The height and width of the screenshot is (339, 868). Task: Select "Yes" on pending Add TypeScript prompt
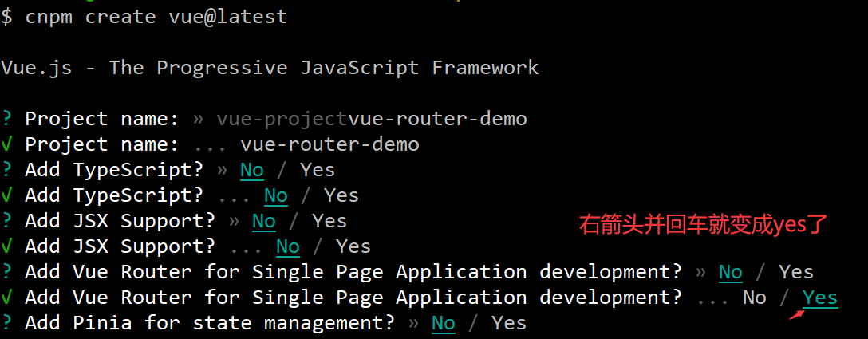click(x=318, y=169)
